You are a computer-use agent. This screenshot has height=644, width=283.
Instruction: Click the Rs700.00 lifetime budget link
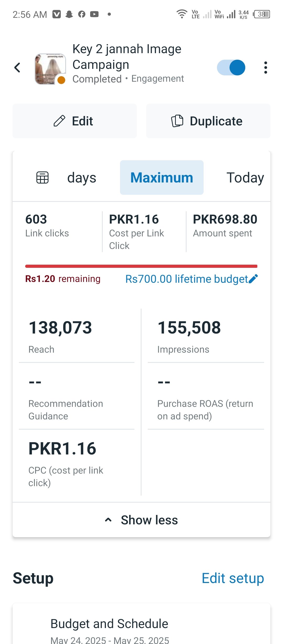pos(187,279)
